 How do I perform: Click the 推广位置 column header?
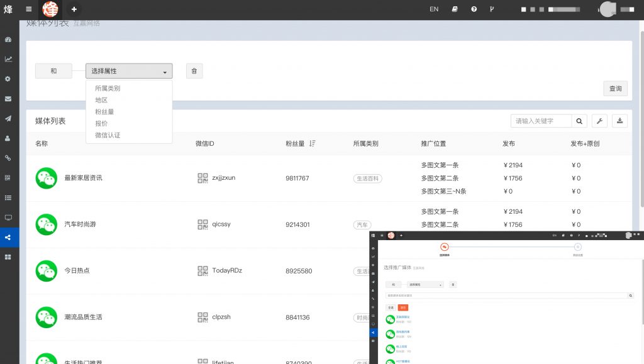pyautogui.click(x=433, y=143)
